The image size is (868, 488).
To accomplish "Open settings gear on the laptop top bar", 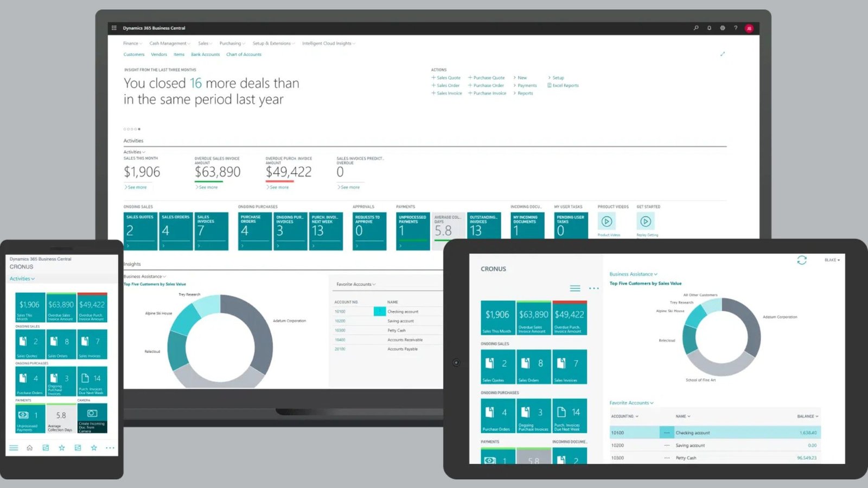I will (723, 28).
